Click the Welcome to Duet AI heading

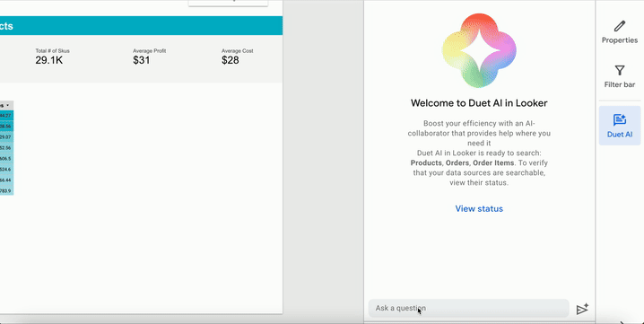click(479, 103)
